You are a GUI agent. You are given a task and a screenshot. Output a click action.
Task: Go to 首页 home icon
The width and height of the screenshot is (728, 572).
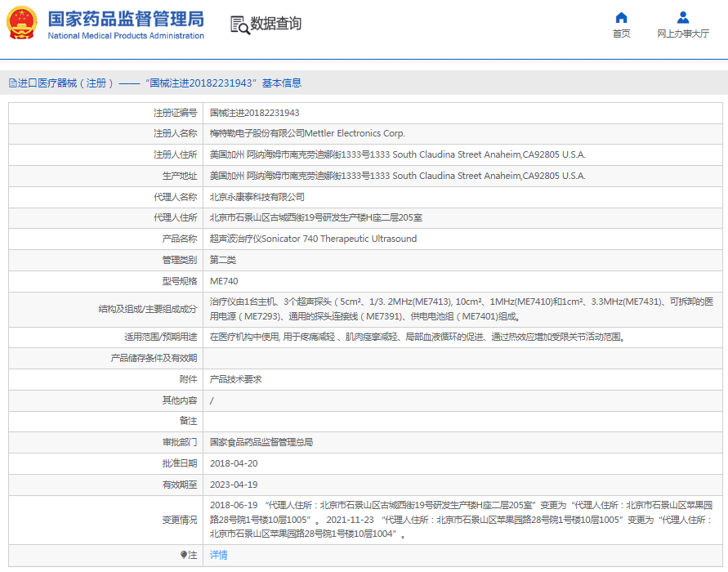(621, 18)
